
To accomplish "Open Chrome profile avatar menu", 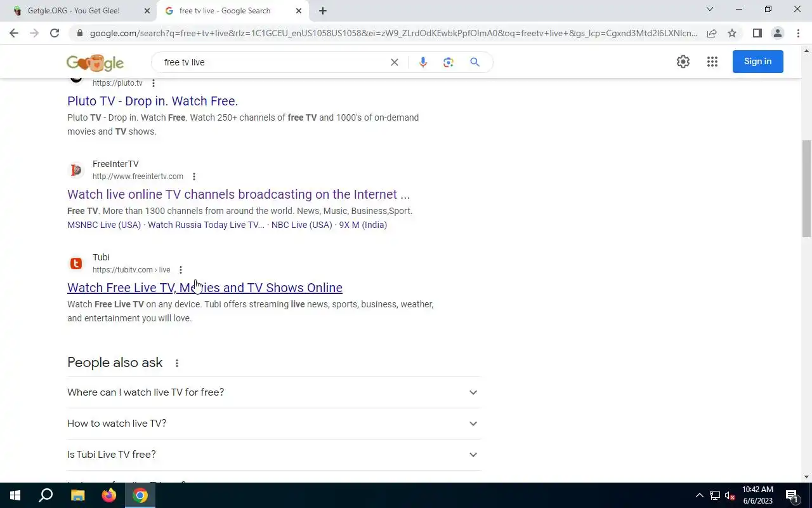I will click(x=778, y=33).
